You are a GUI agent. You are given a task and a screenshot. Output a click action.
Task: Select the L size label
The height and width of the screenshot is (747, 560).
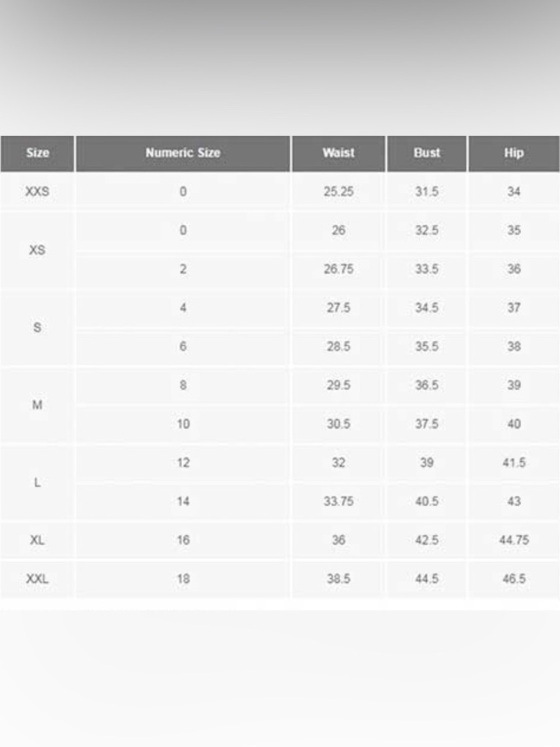click(37, 482)
